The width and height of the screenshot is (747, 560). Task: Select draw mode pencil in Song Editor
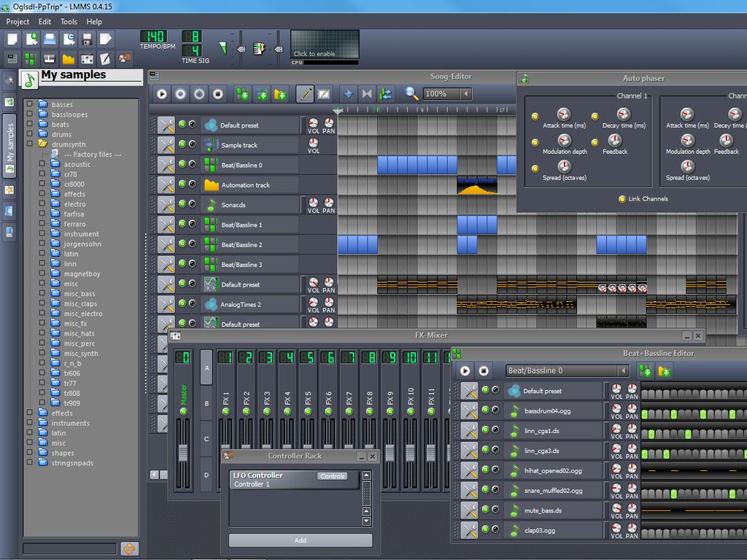tap(305, 94)
